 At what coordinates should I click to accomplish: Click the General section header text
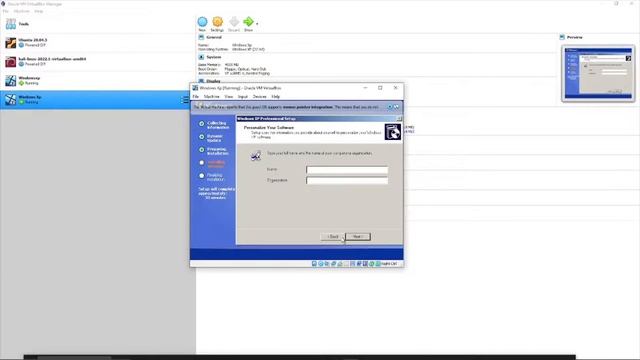[214, 37]
